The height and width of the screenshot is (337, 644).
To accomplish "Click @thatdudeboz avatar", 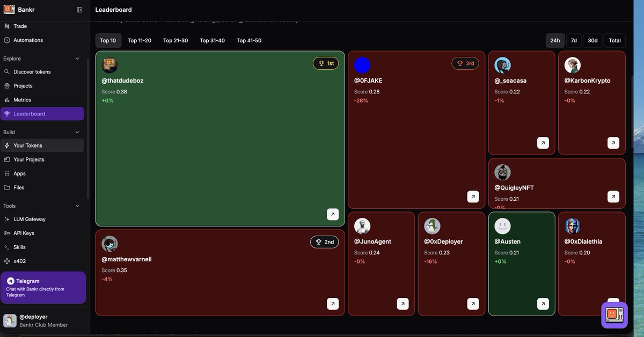I will click(109, 65).
